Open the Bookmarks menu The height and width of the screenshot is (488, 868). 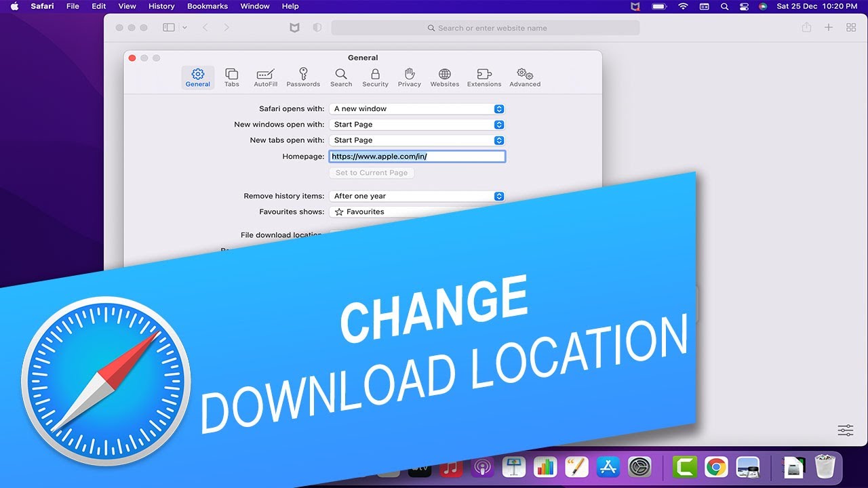[208, 6]
